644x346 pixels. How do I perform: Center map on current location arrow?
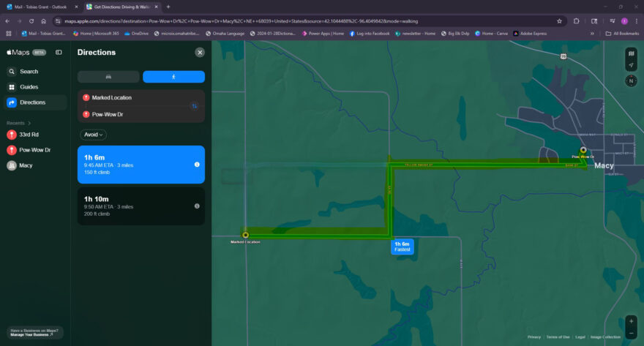[632, 65]
